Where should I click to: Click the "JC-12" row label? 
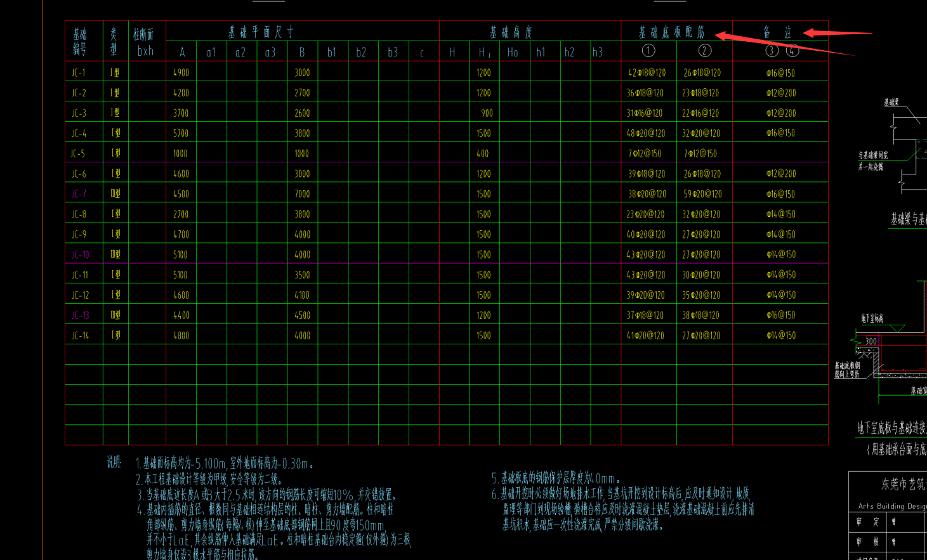(81, 295)
